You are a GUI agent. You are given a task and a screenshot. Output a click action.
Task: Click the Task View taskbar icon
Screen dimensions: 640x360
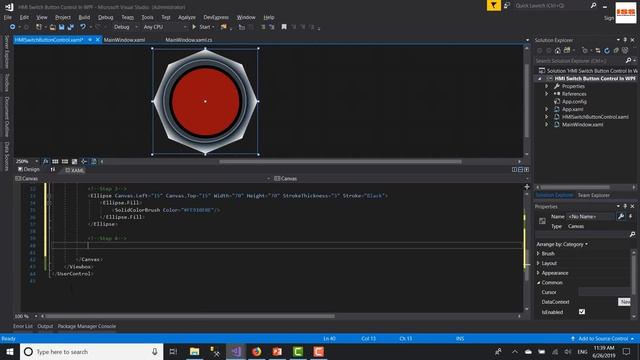coord(173,351)
